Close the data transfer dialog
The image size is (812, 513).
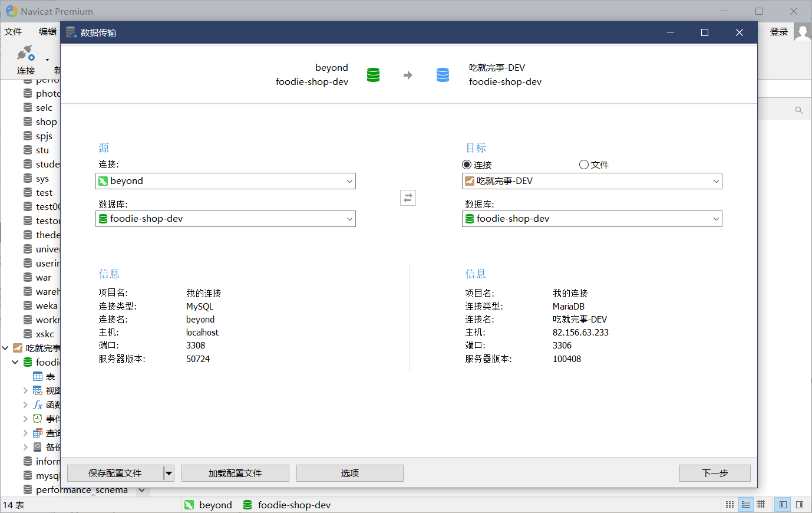pyautogui.click(x=740, y=32)
